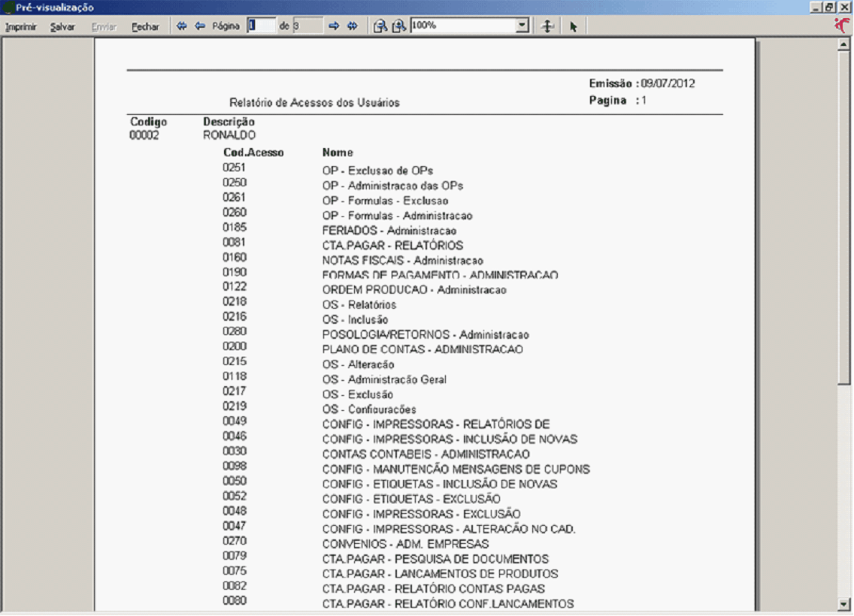Close the preview with Fechar
This screenshot has height=616, width=854.
pos(145,26)
